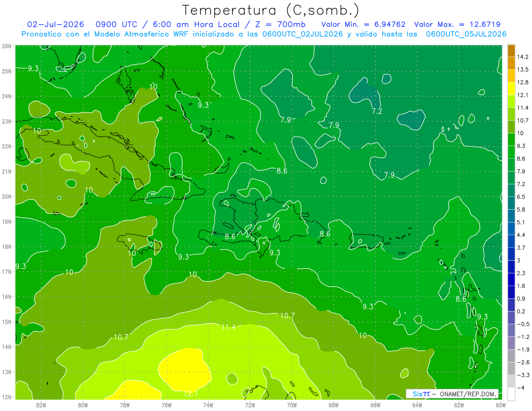The width and height of the screenshot is (532, 411).
Task: Click the legend value -3.3
Action: coord(523,375)
